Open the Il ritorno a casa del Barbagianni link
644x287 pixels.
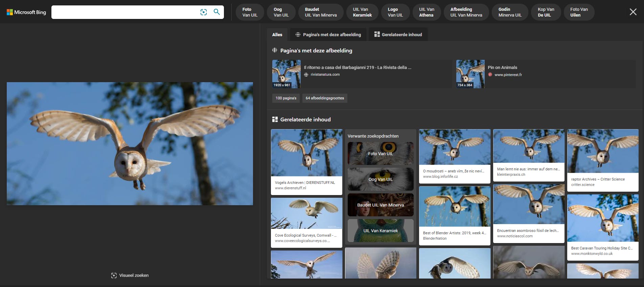[358, 68]
